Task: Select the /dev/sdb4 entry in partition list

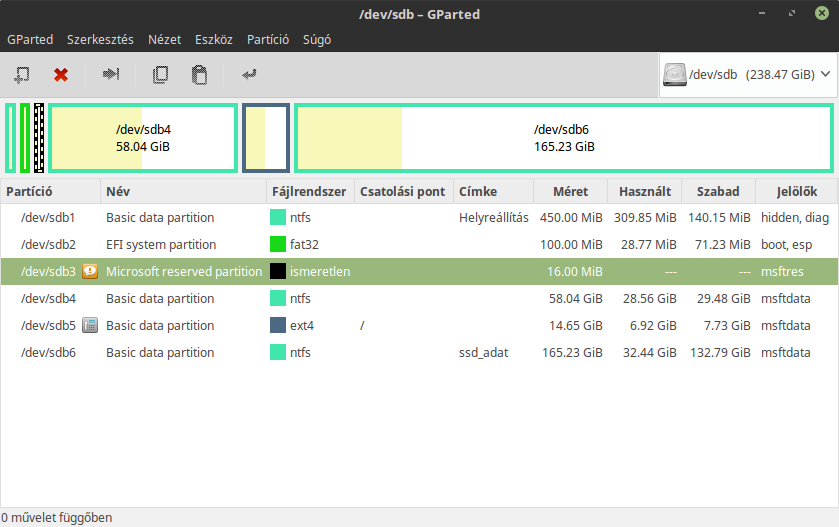Action: [420, 298]
